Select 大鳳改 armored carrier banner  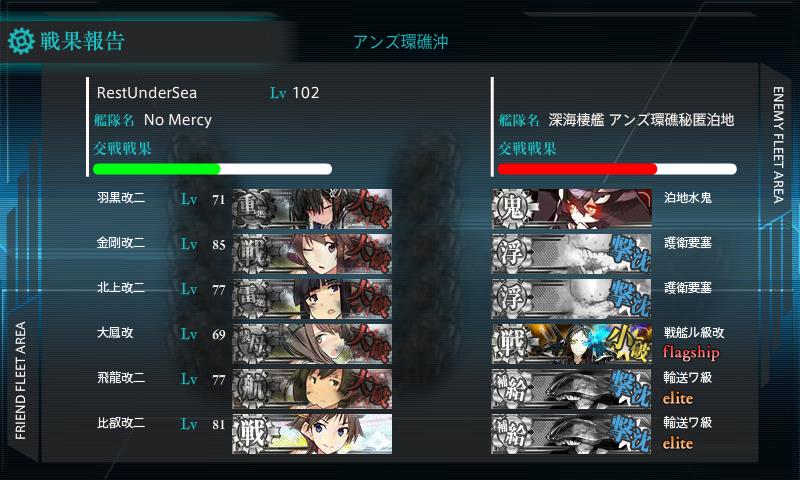pos(312,343)
